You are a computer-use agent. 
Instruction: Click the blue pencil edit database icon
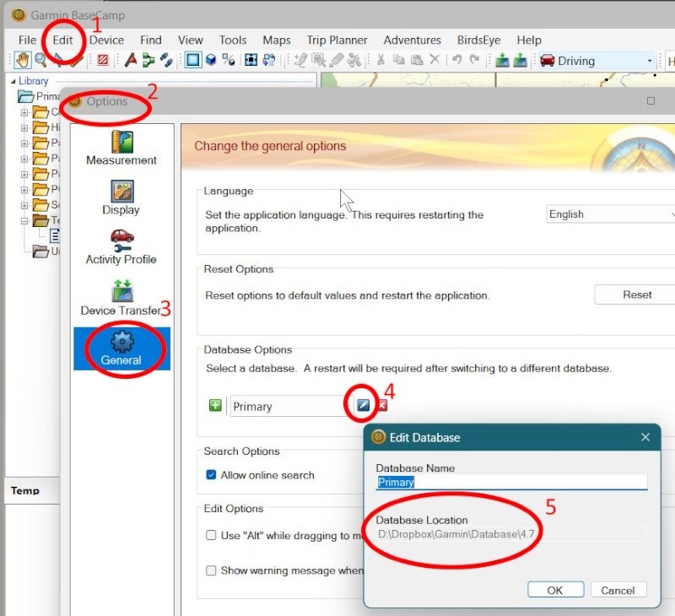pyautogui.click(x=364, y=405)
